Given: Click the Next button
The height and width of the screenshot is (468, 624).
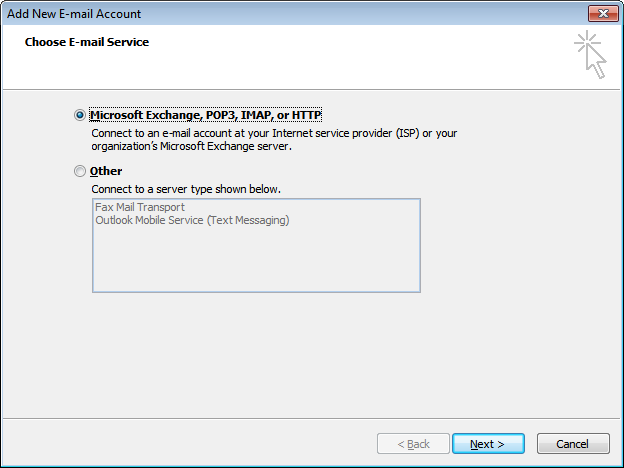Looking at the screenshot, I should [x=488, y=444].
